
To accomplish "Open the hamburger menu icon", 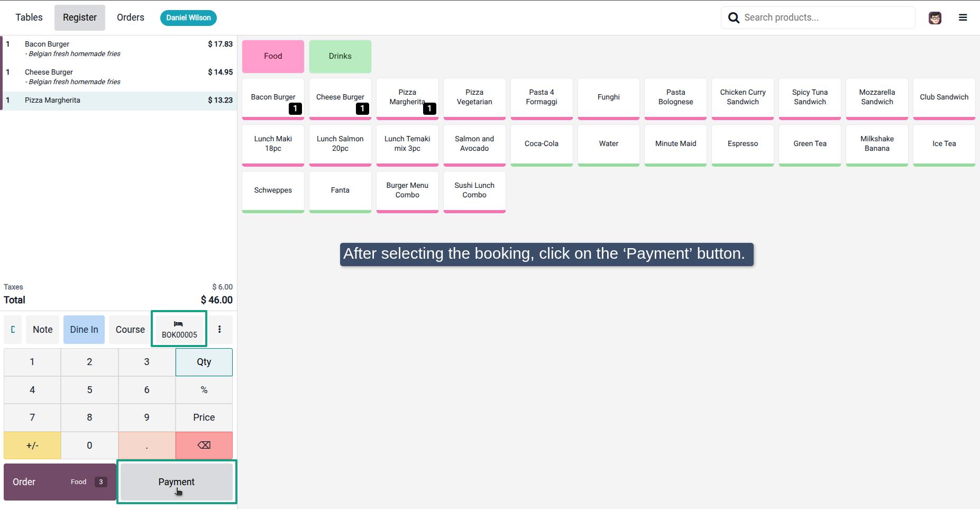I will [963, 17].
